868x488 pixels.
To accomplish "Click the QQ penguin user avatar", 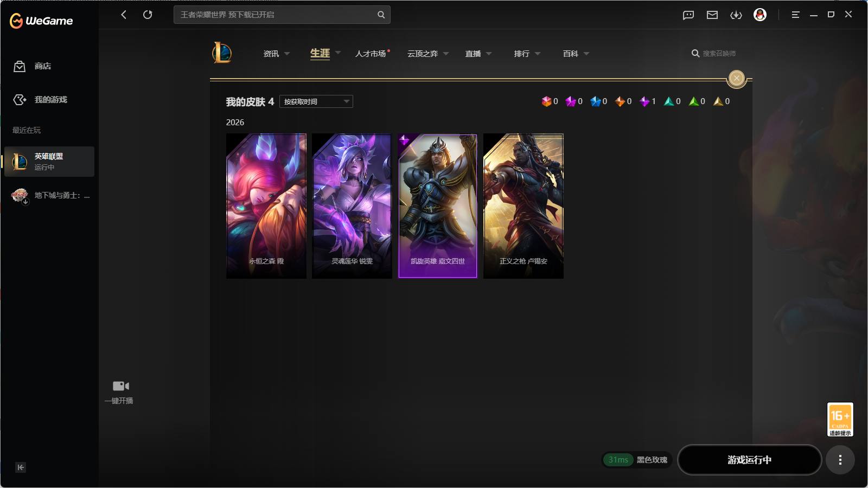I will [760, 15].
